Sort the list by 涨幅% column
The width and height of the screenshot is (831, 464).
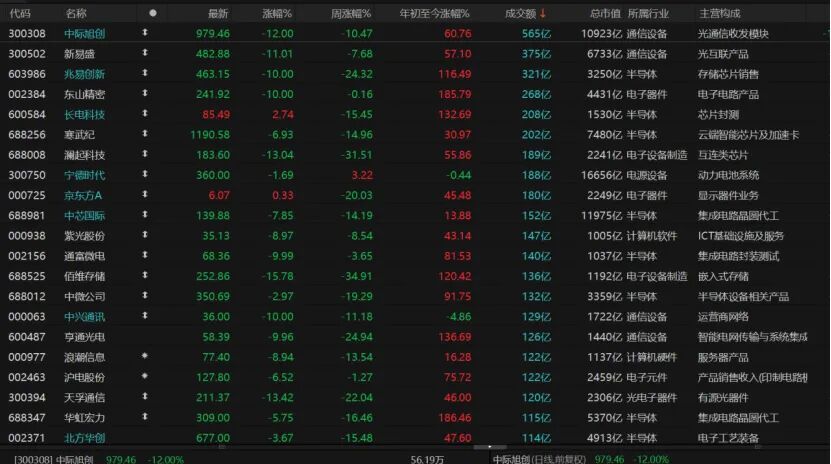tap(277, 14)
